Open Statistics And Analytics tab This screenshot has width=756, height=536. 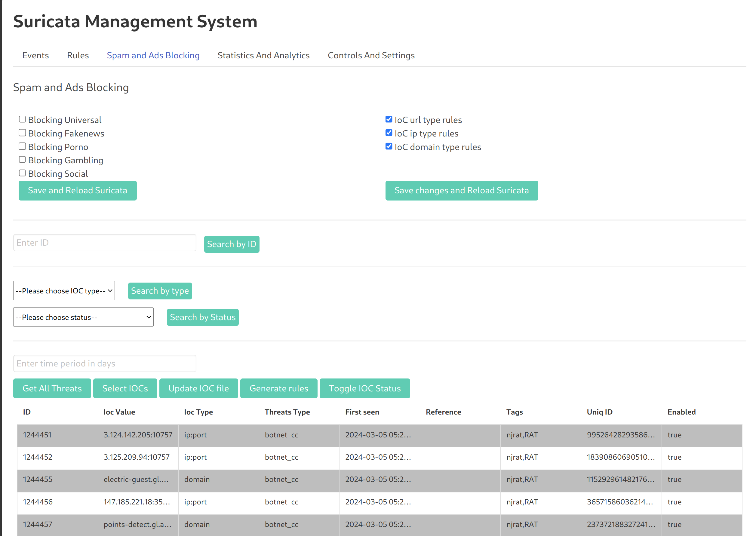pos(263,55)
